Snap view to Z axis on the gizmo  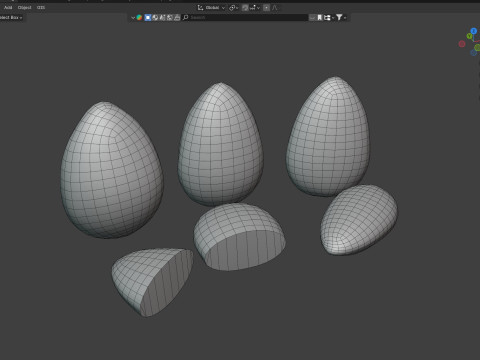point(474,31)
